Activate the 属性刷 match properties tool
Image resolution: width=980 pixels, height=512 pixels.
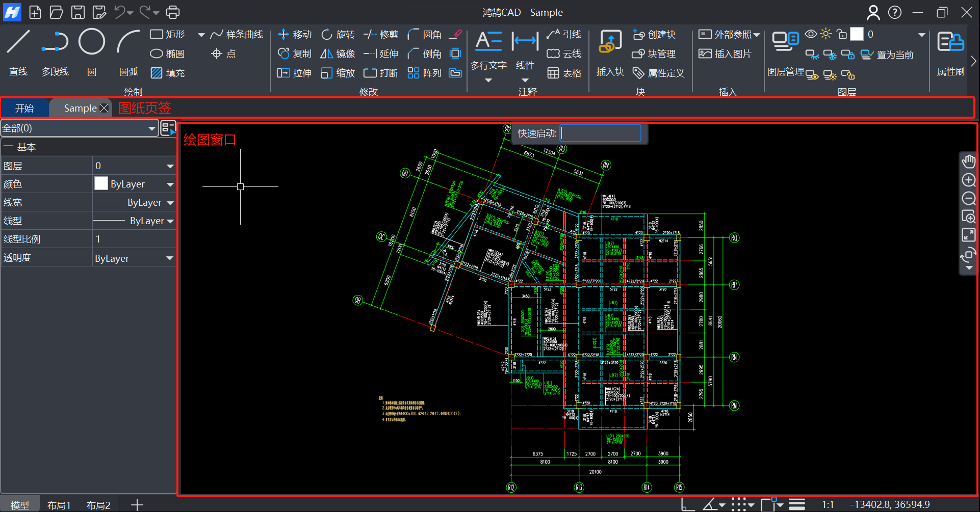click(x=950, y=42)
